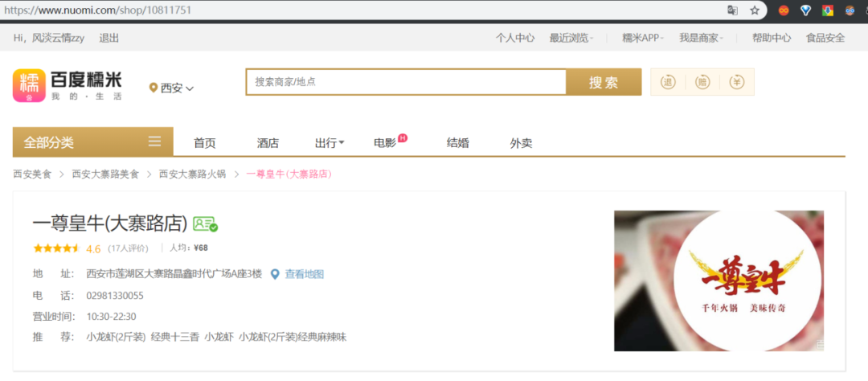Screen dimensions: 868x381
Task: Open the 结婚 tab
Action: click(458, 143)
